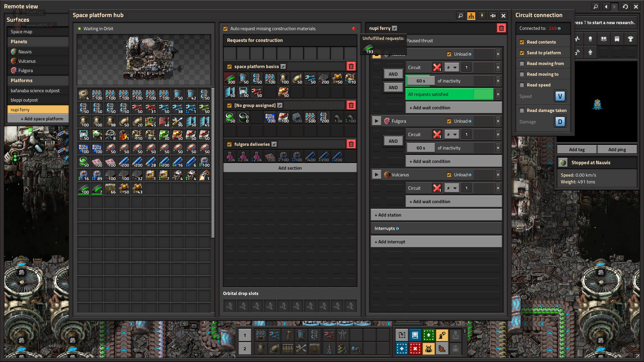The image size is (644, 362).
Task: Disable the space platform basics request group
Action: pos(229,67)
